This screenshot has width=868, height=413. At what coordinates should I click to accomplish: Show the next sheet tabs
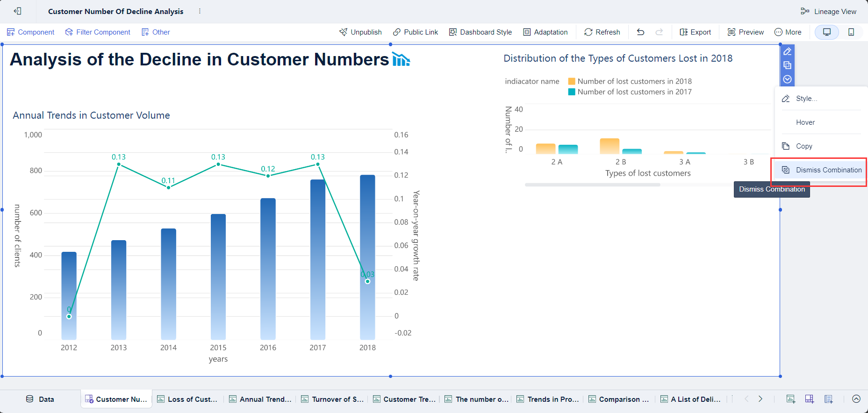760,399
